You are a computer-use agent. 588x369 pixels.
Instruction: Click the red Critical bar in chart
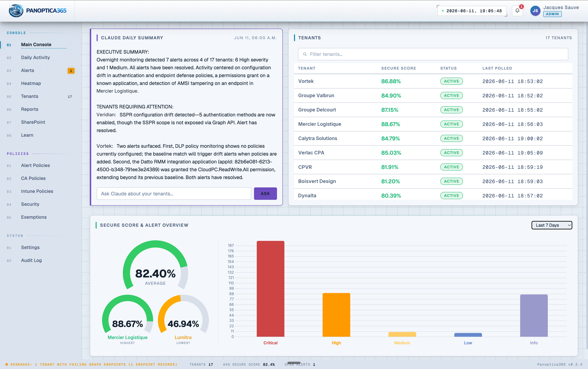[271, 289]
